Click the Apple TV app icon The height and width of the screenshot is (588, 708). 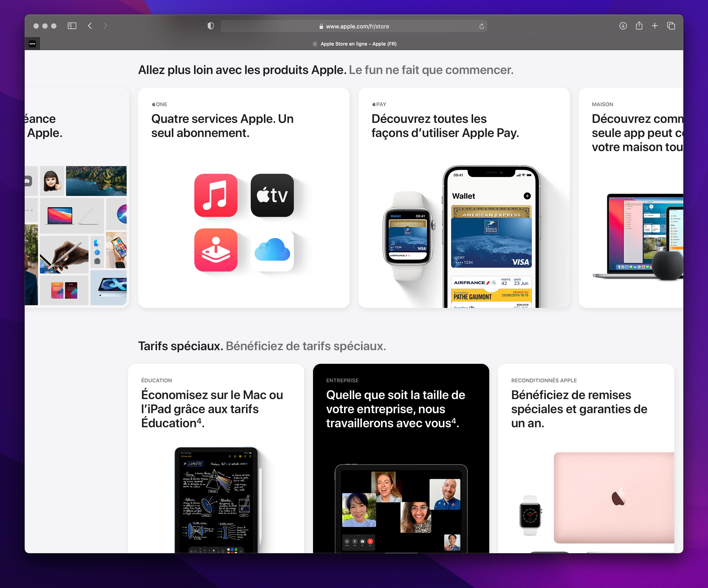[x=272, y=195]
